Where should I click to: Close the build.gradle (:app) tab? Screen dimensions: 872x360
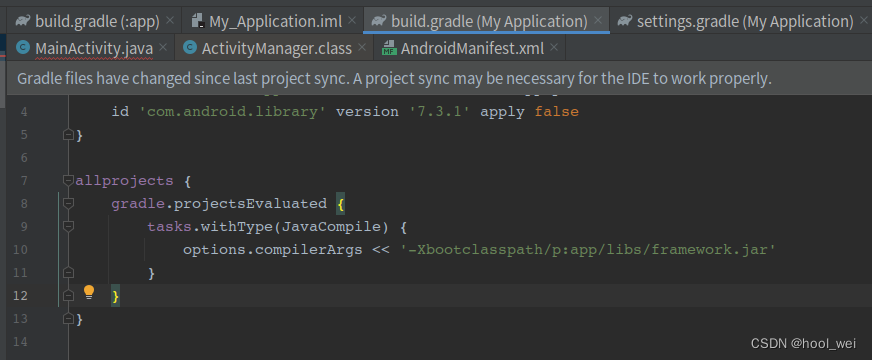170,21
